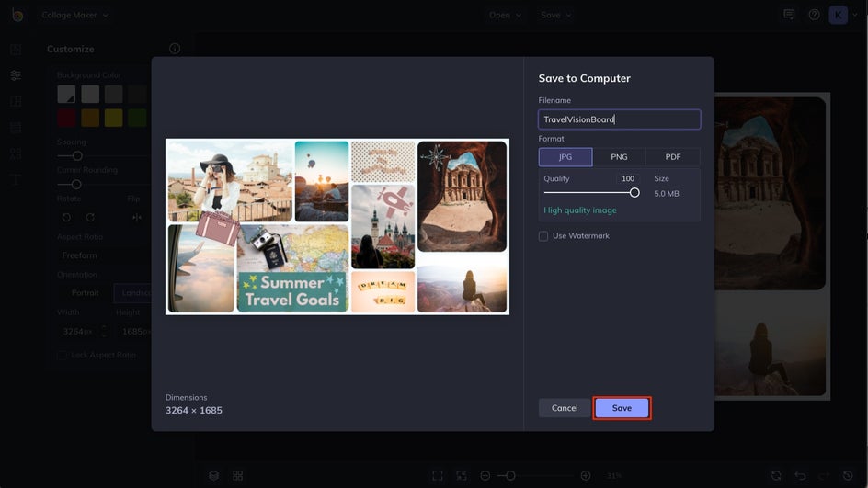Click the reset refresh icon in bottom bar
This screenshot has height=488, width=868.
(776, 476)
